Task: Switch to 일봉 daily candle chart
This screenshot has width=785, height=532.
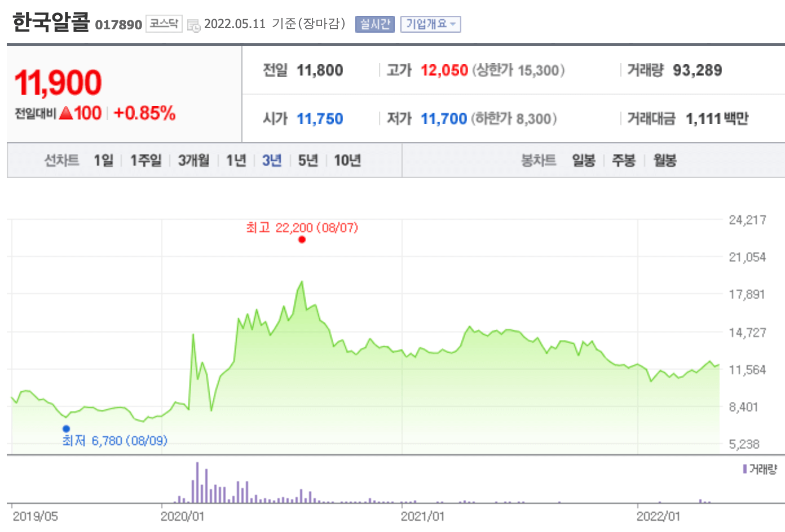Action: click(584, 161)
